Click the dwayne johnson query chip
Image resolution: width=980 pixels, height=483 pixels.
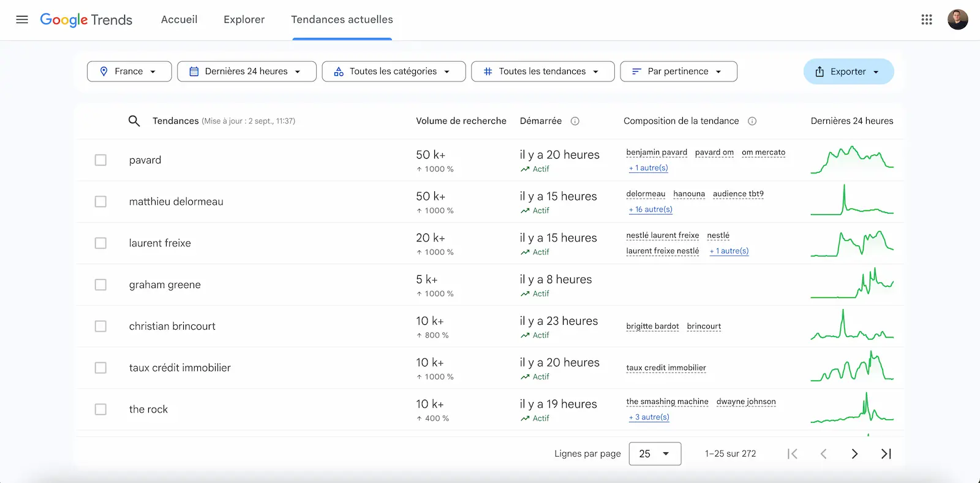(x=746, y=402)
